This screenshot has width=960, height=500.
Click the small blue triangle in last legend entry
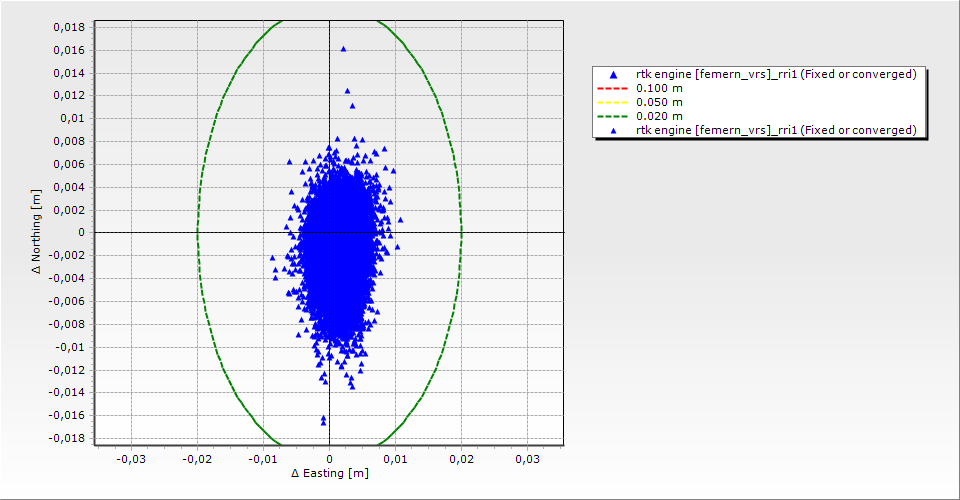point(613,130)
